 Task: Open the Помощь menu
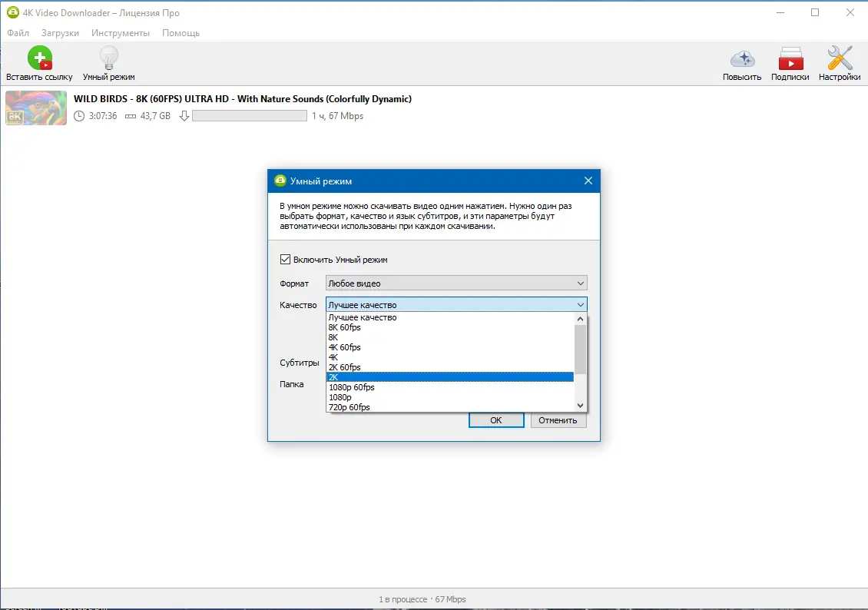(181, 33)
